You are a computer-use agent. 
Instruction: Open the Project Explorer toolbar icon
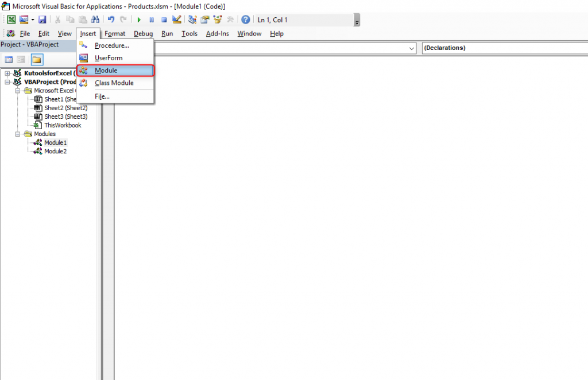(192, 20)
